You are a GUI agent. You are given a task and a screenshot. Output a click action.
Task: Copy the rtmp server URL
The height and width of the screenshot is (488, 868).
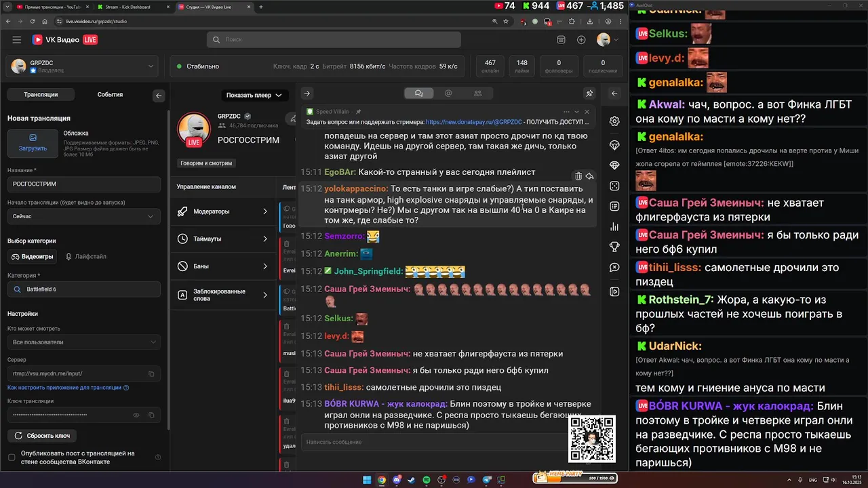[x=151, y=373]
